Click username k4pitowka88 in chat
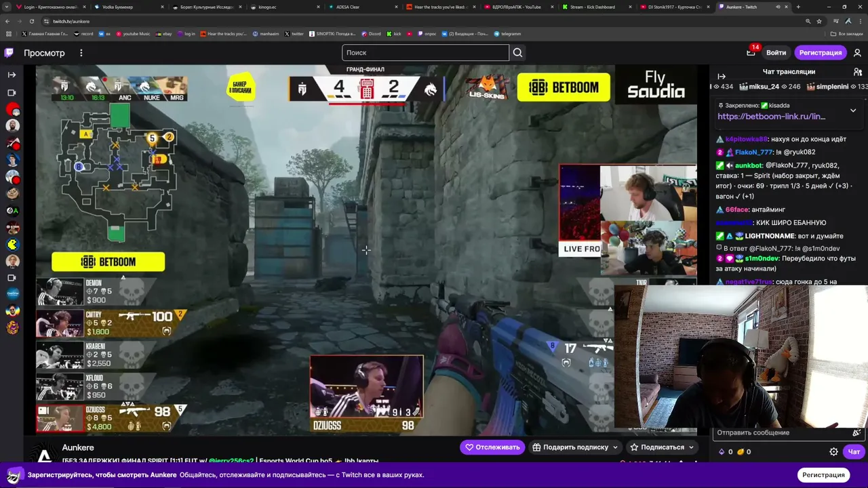Viewport: 868px width, 488px height. click(746, 139)
